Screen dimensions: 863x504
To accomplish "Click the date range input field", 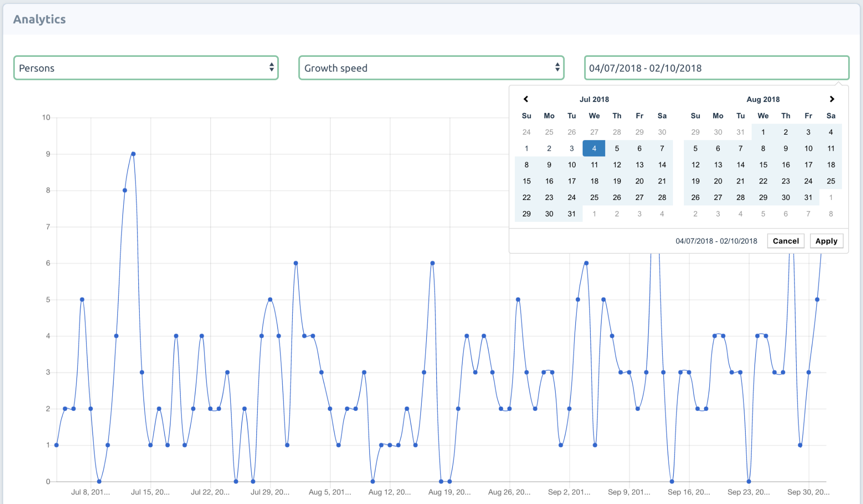I will pos(716,68).
